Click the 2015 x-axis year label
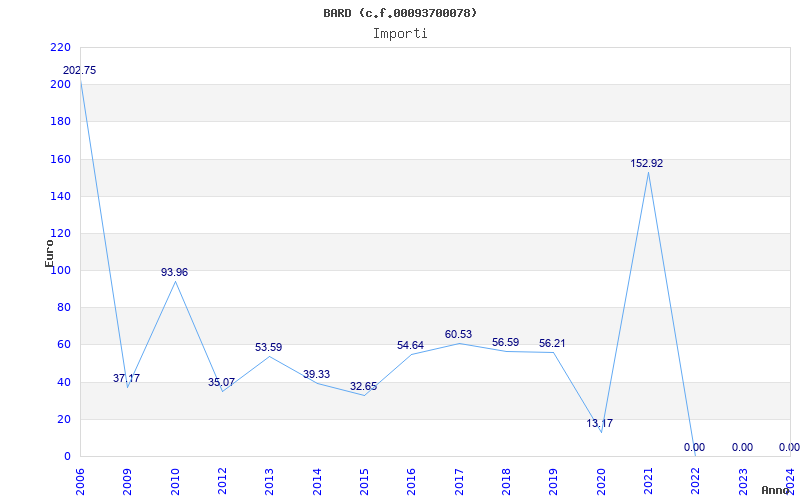The image size is (800, 500). tap(364, 482)
